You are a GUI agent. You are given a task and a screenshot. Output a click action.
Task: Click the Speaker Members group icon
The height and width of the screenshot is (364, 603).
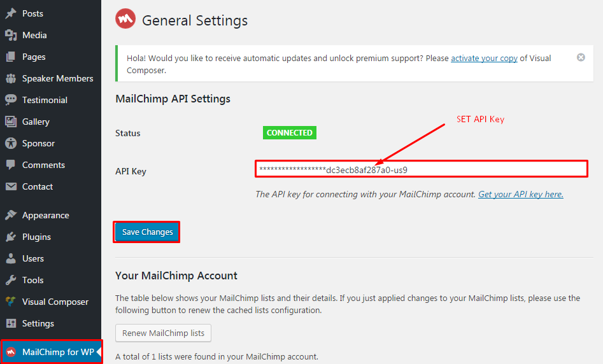click(11, 78)
